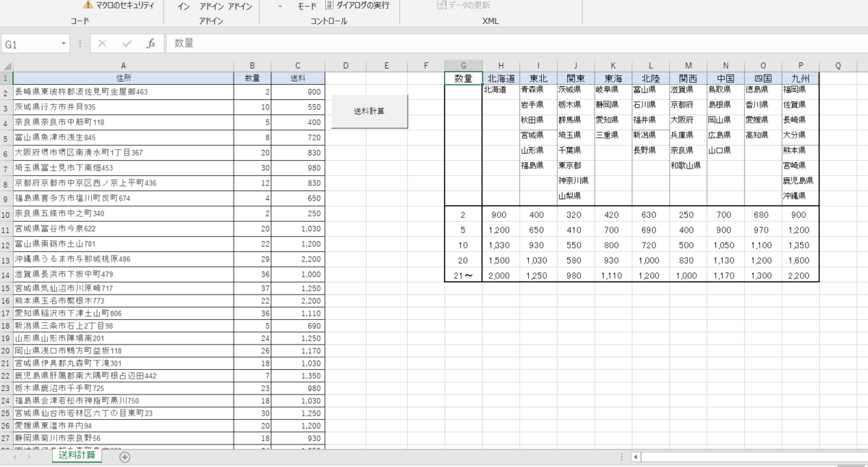Click inside the formula bar input field

(x=506, y=43)
